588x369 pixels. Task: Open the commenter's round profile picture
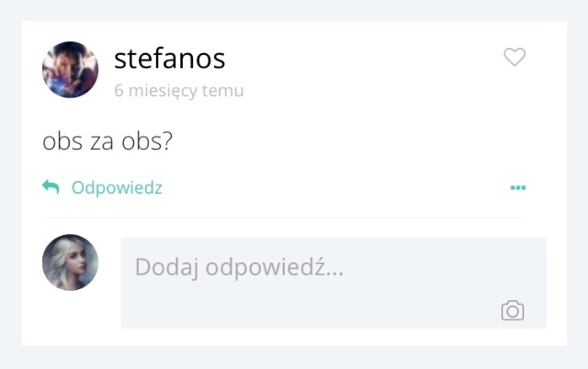(70, 70)
